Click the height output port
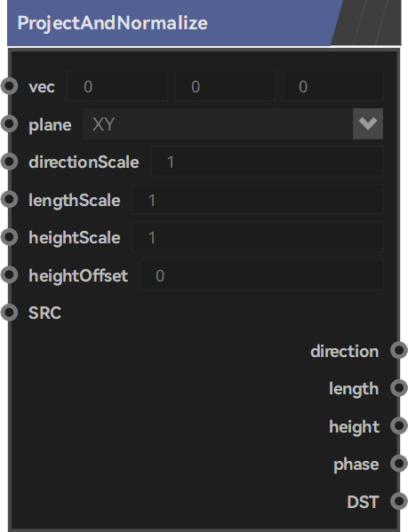408x532 pixels. (399, 425)
